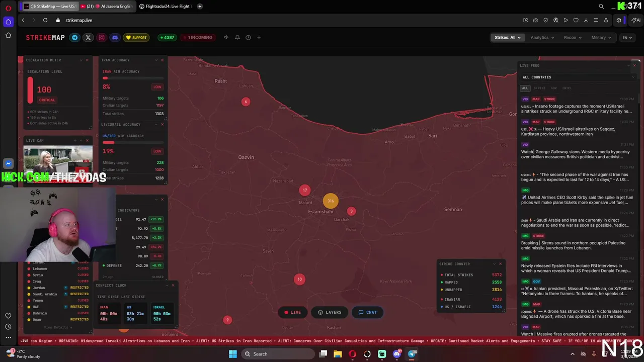Viewport: 644px width, 362px height.
Task: Open the Military dropdown menu
Action: click(601, 37)
